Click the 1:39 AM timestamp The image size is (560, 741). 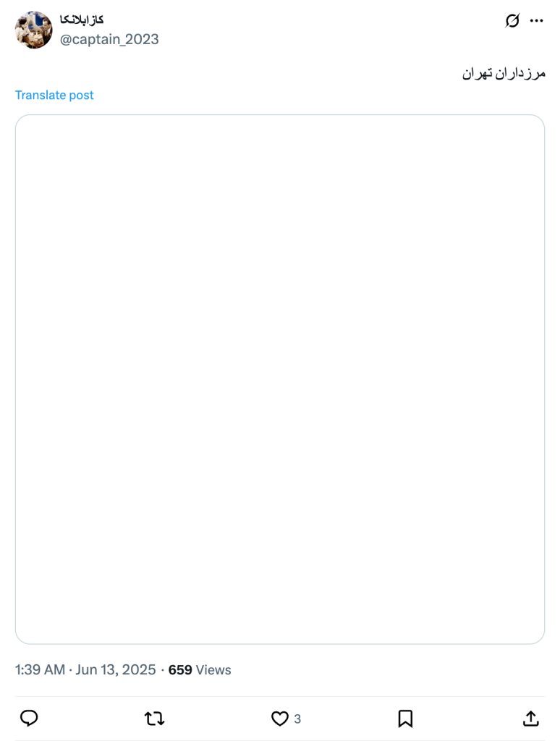tap(41, 669)
